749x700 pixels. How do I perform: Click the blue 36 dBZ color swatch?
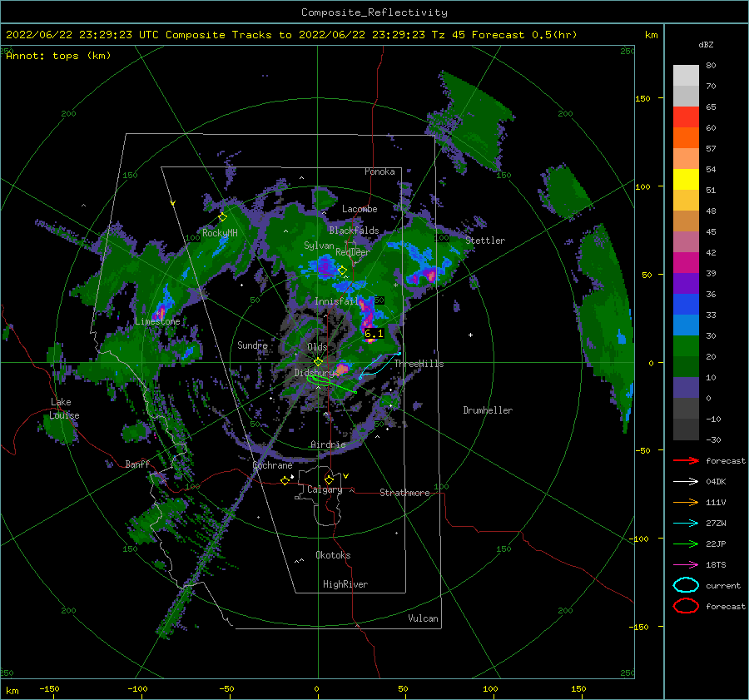coord(686,305)
